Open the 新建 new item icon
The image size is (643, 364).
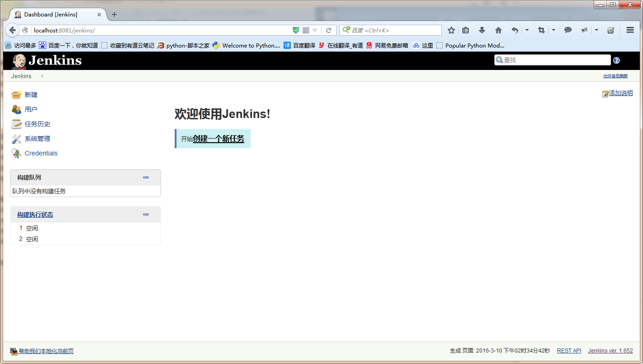16,95
